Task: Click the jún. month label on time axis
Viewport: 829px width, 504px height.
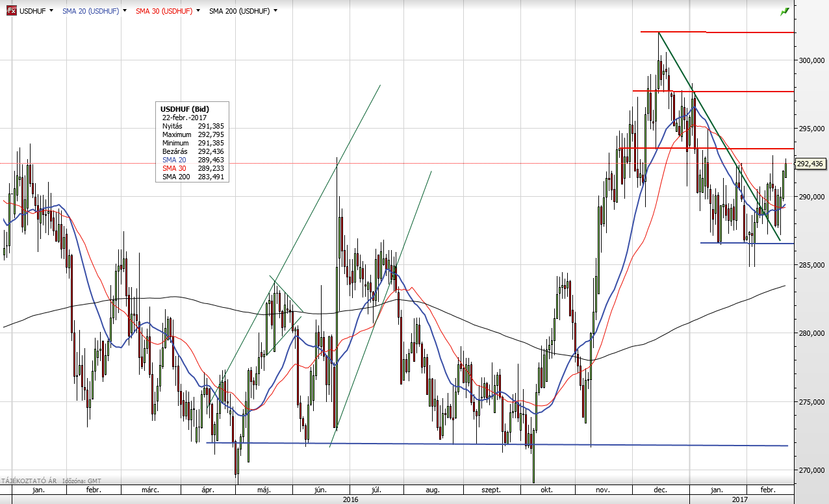Action: (319, 490)
